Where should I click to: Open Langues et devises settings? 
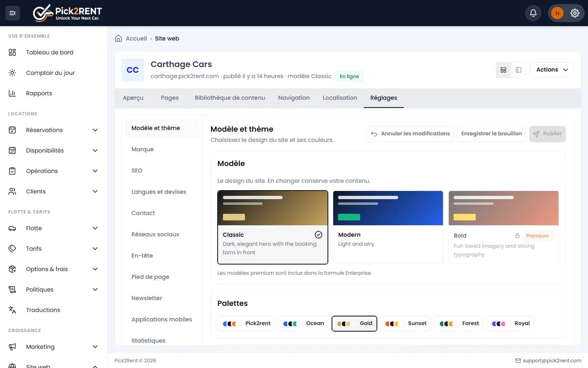162,192
